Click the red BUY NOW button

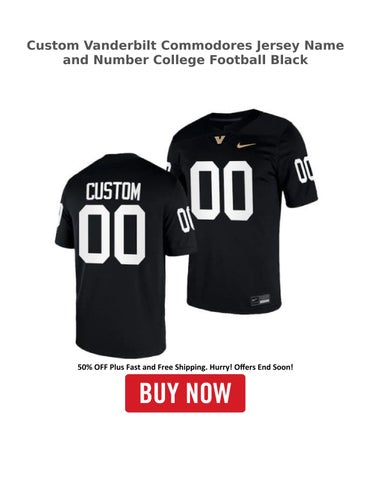185,393
